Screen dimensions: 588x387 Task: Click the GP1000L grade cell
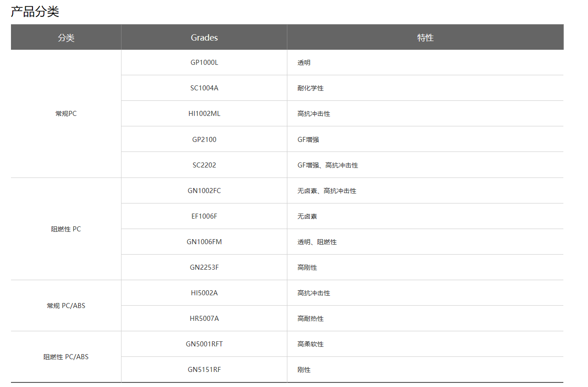click(204, 63)
